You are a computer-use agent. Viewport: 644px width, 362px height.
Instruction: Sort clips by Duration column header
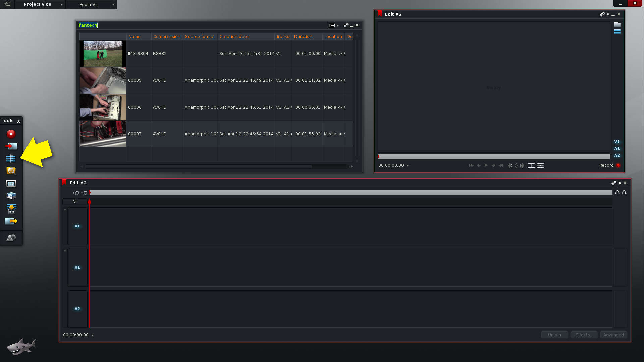[303, 37]
